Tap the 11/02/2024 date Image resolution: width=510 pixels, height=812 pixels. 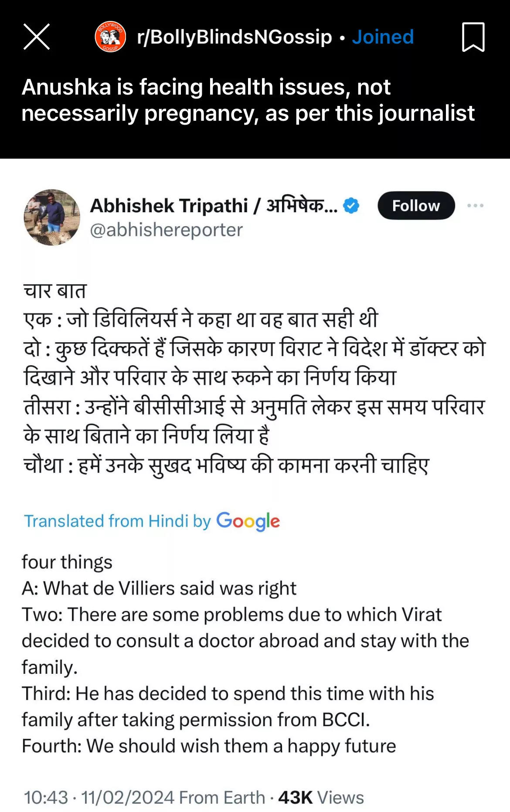coord(128,798)
